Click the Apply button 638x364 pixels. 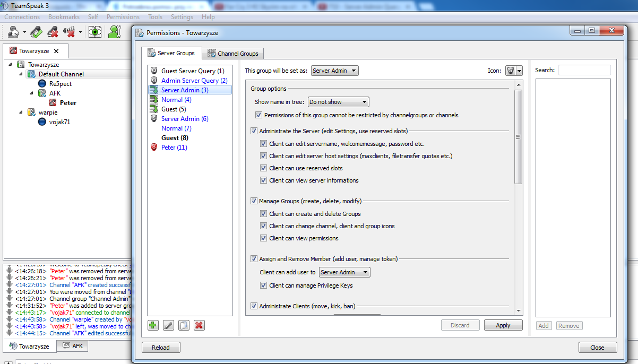point(503,325)
